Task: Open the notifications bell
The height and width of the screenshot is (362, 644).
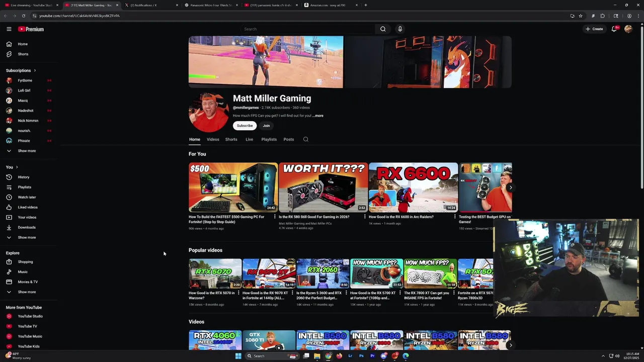Action: pyautogui.click(x=614, y=29)
